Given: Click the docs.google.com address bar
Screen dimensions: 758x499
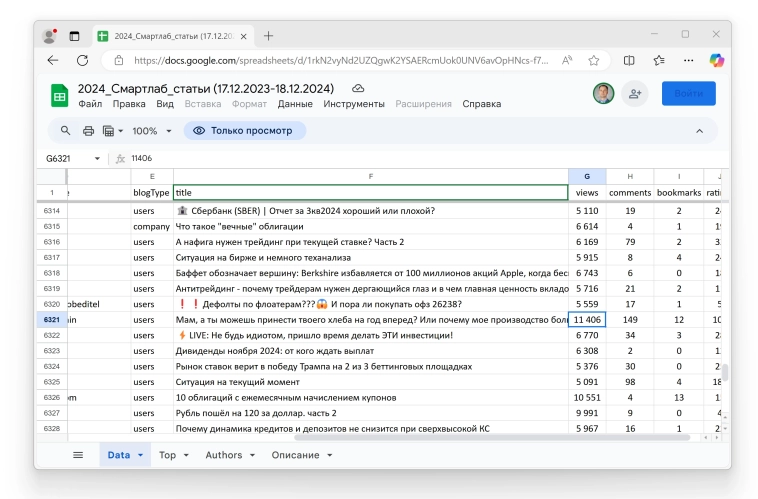Looking at the screenshot, I should click(x=341, y=60).
